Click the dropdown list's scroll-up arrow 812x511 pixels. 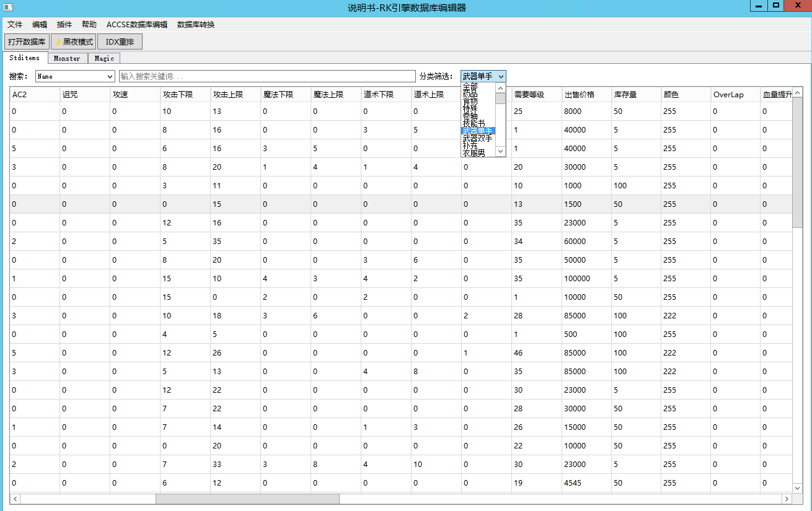(x=500, y=88)
